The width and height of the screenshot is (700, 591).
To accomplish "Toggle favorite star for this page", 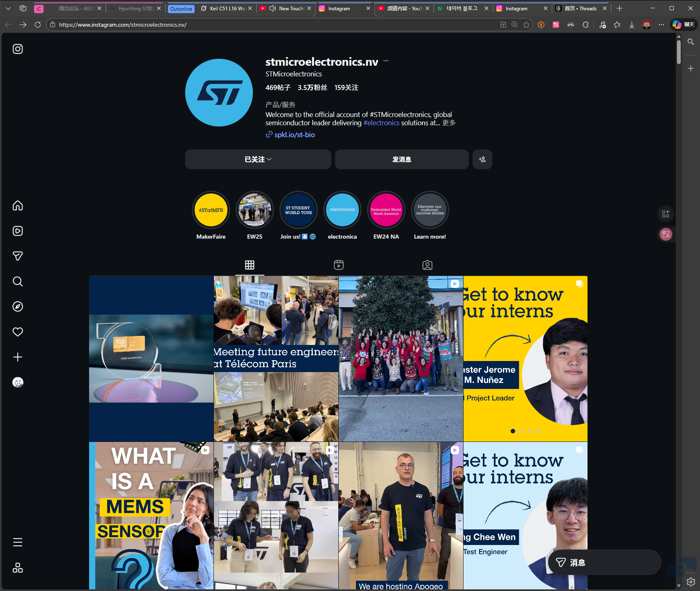I will (526, 25).
